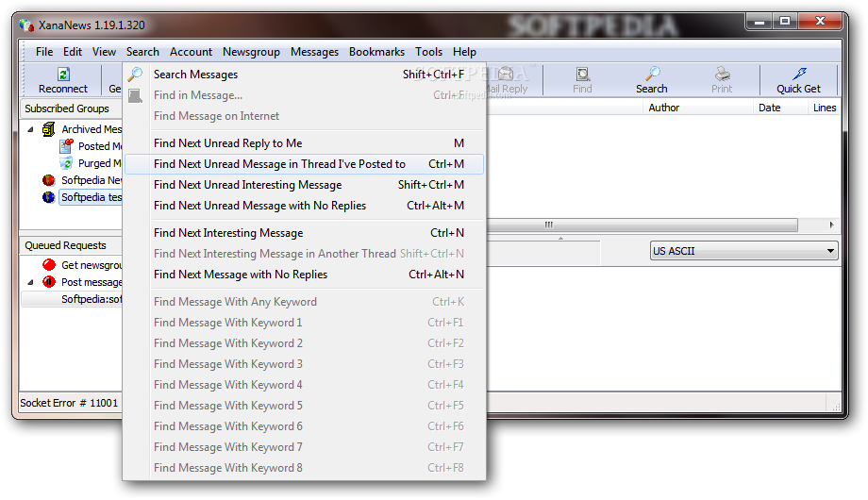The image size is (868, 500).
Task: Open the Messages menu
Action: [x=314, y=52]
